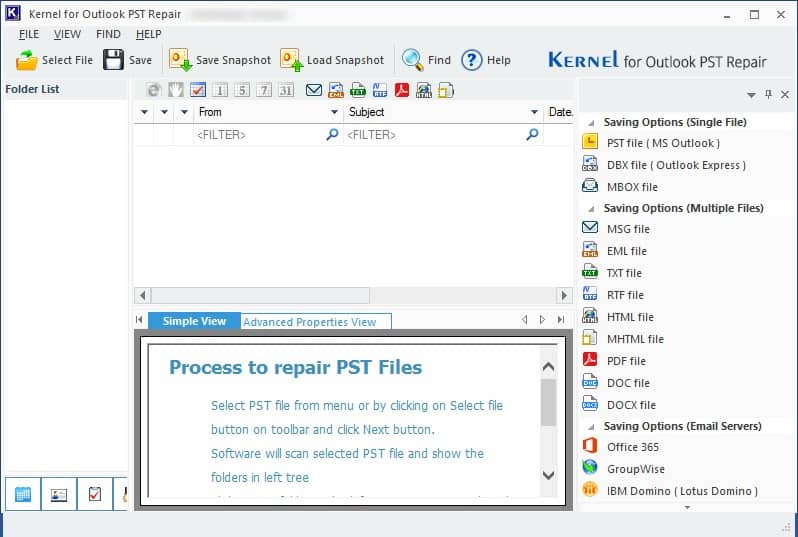Click the TXT icon in mini toolbar
798x537 pixels.
358,91
